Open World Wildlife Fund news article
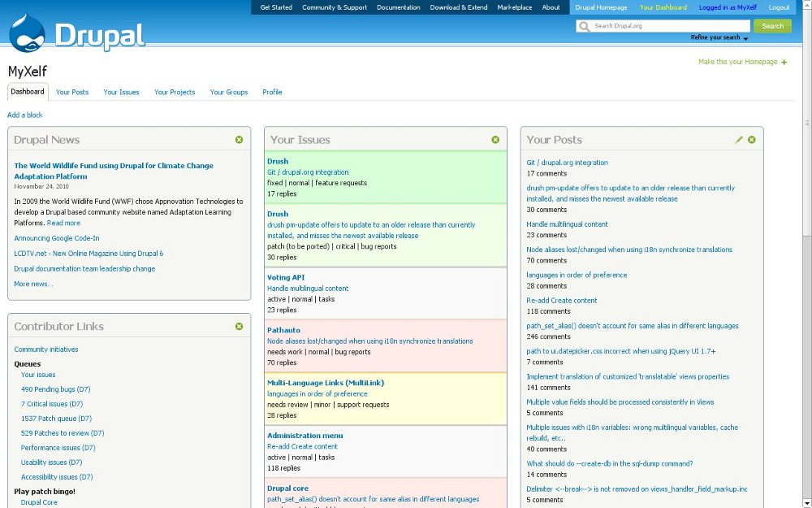 click(x=114, y=171)
